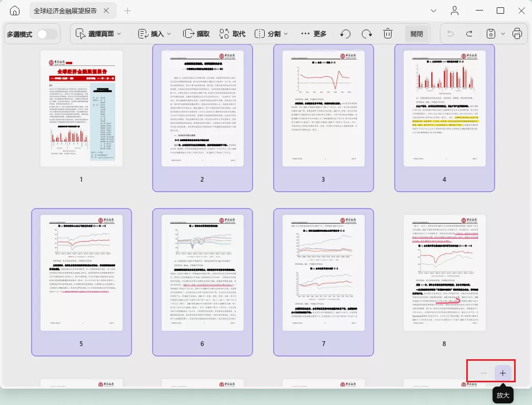Expand the 分割 dropdown menu
The image size is (532, 405).
[x=271, y=34]
